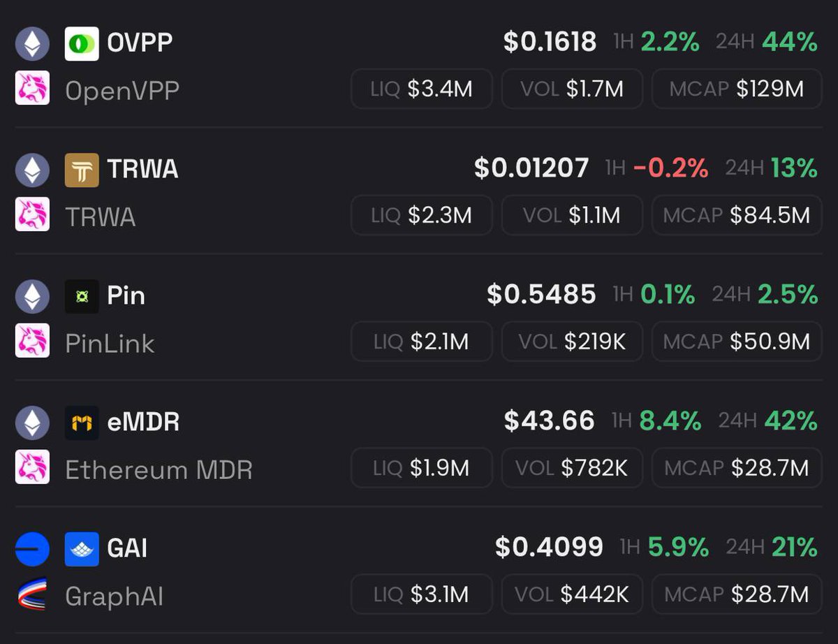The image size is (838, 644).
Task: Click the Ethereum chain icon beside eMDR
Action: pyautogui.click(x=33, y=423)
